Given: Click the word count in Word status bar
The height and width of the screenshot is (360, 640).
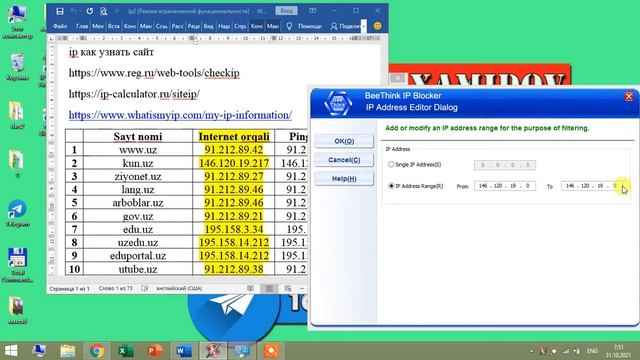Looking at the screenshot, I should 116,289.
